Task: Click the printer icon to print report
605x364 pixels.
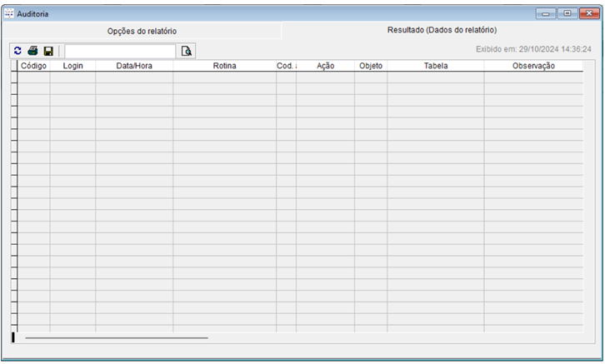Action: coord(32,51)
